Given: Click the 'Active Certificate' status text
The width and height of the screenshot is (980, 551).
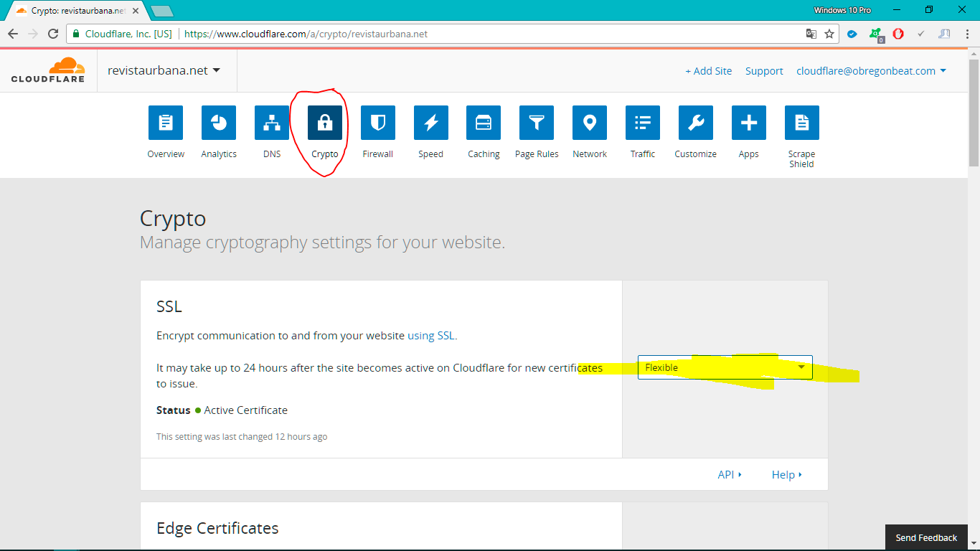Looking at the screenshot, I should pos(245,410).
